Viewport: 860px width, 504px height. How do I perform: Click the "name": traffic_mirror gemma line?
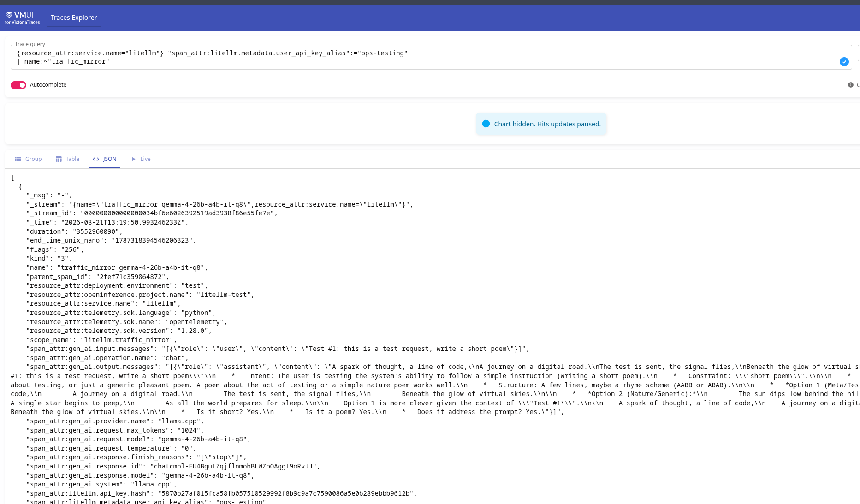pos(117,267)
